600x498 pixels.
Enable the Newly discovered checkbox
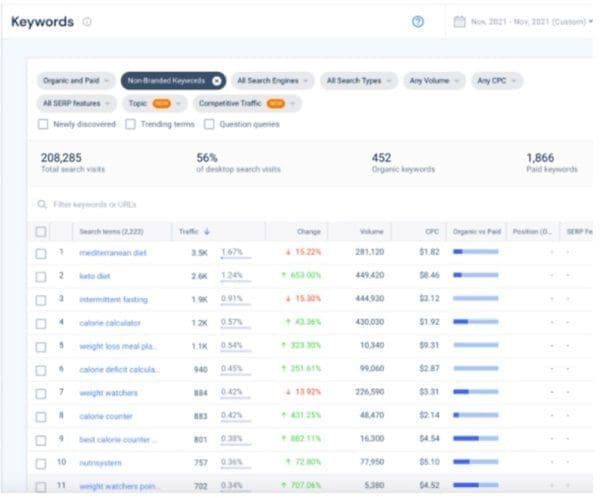[x=43, y=124]
